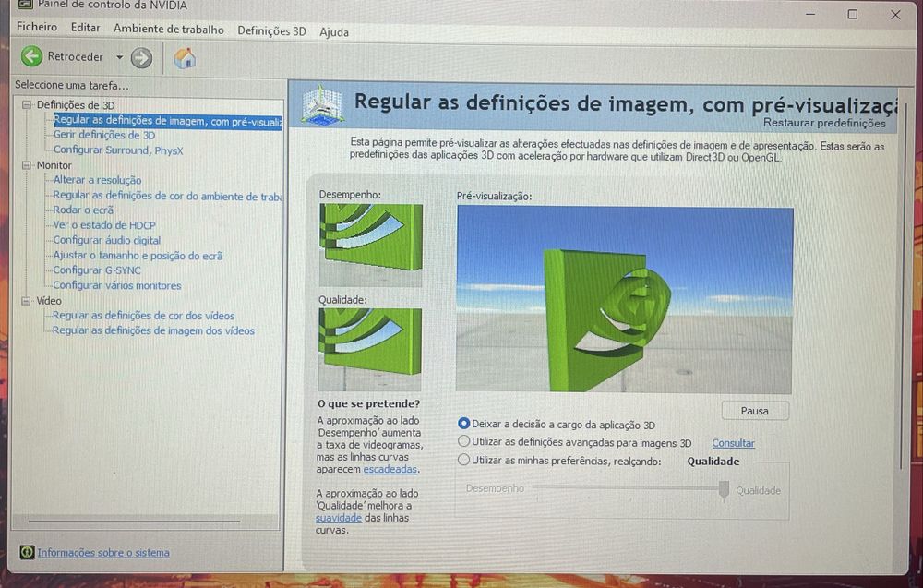Click Restaurar predefinições
Screen dimensions: 923x588
coord(824,123)
